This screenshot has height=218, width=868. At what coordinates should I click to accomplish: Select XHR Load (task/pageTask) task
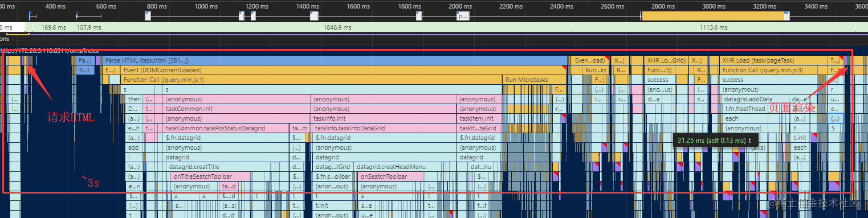click(773, 60)
